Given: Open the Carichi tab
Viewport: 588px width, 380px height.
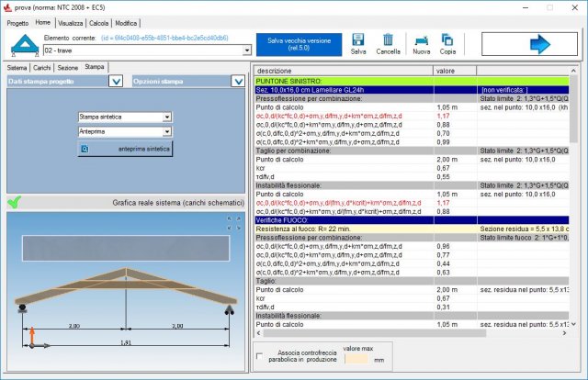Looking at the screenshot, I should coord(41,67).
